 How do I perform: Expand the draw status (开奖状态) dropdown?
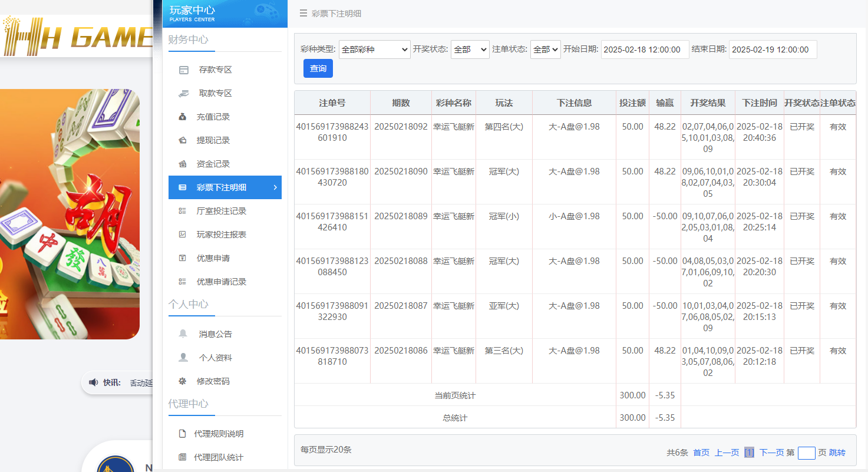pyautogui.click(x=470, y=49)
